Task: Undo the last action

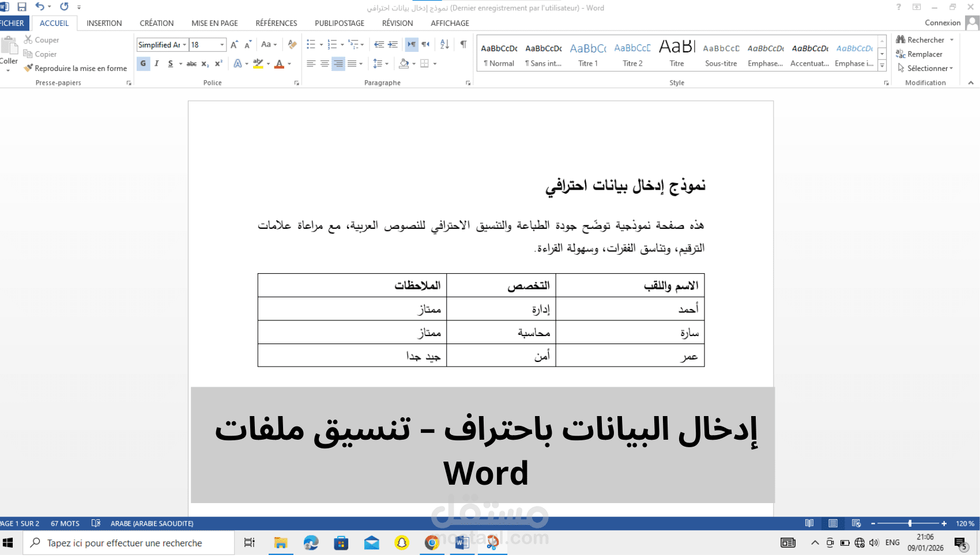Action: (x=40, y=7)
